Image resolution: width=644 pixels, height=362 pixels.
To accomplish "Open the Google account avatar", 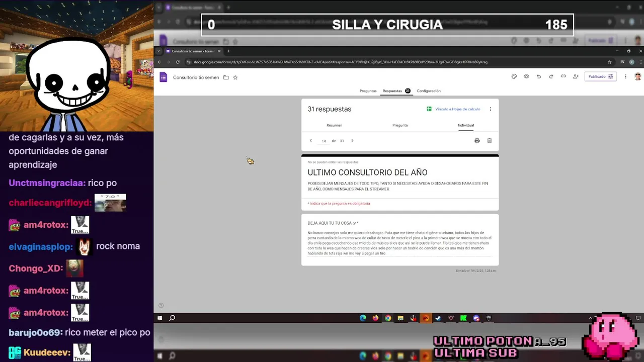I will coord(637,76).
